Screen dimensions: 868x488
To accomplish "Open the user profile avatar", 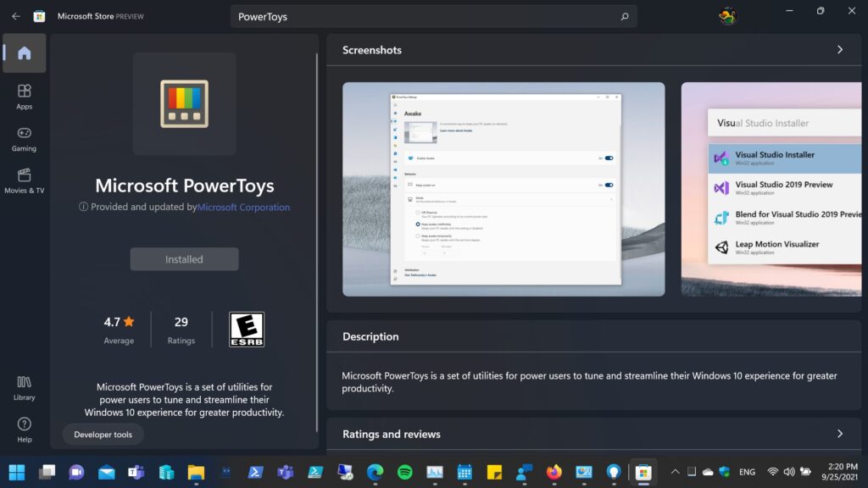I will pyautogui.click(x=726, y=16).
